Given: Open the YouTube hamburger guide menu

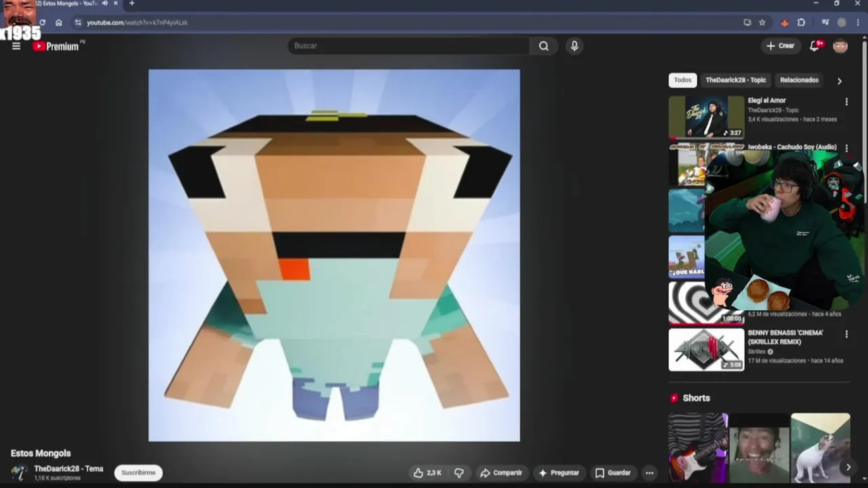Looking at the screenshot, I should click(x=16, y=46).
